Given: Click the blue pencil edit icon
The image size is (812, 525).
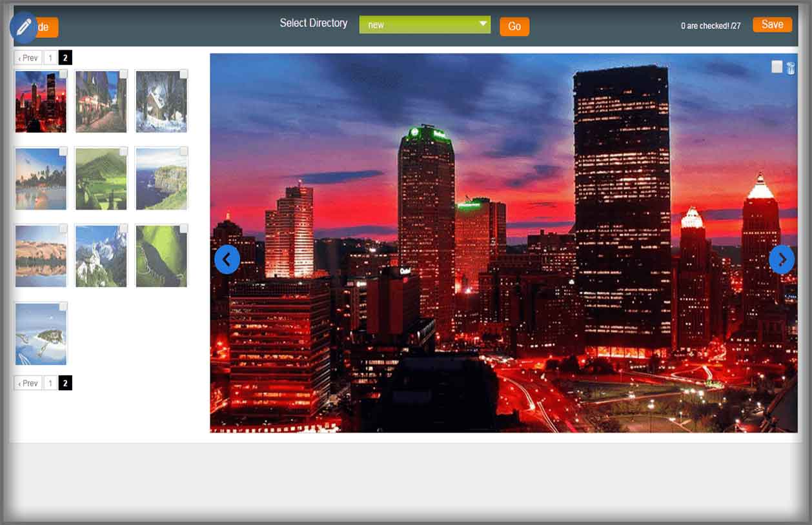Looking at the screenshot, I should (x=24, y=27).
